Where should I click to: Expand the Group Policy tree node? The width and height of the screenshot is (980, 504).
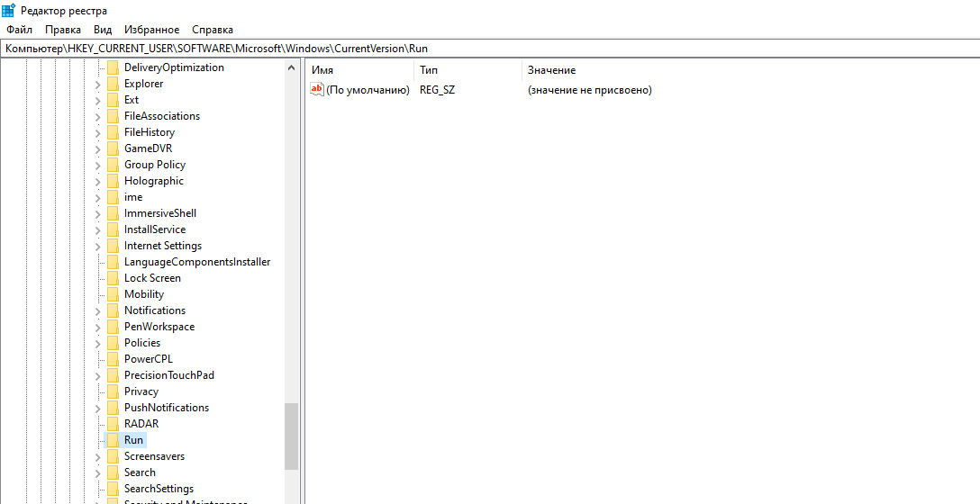[97, 165]
